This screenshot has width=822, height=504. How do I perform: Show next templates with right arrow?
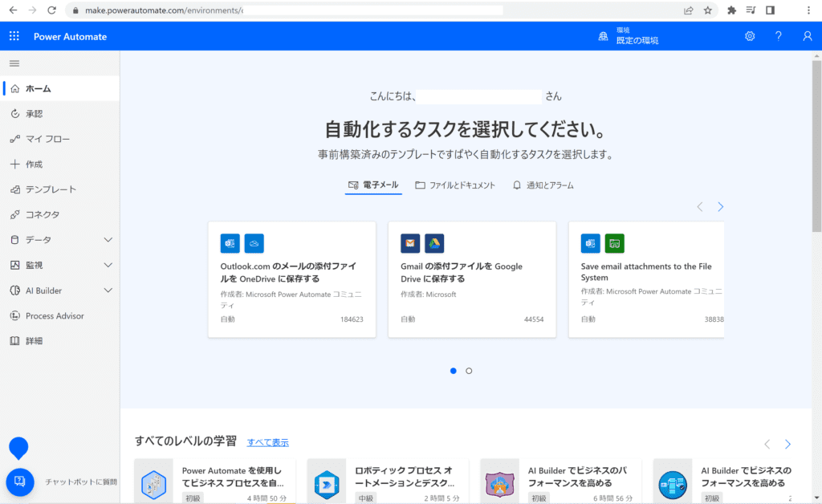(720, 207)
